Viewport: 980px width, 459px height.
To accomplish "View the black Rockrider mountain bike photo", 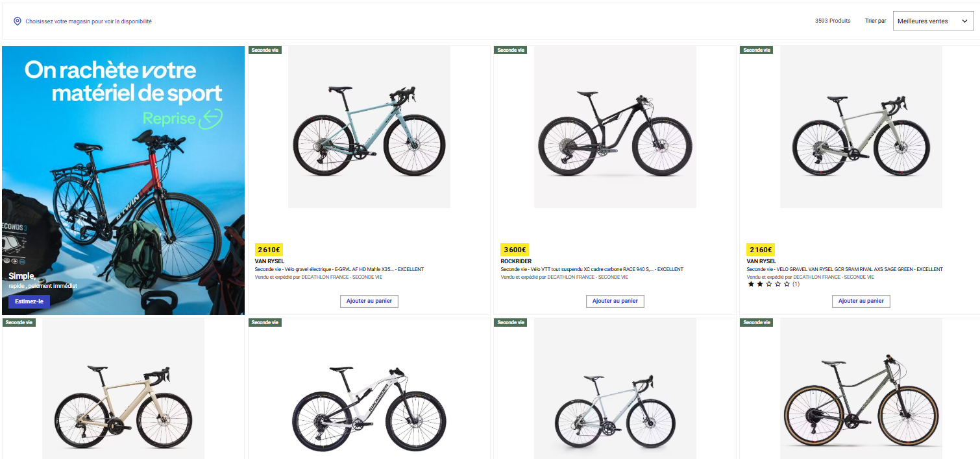I will point(615,127).
